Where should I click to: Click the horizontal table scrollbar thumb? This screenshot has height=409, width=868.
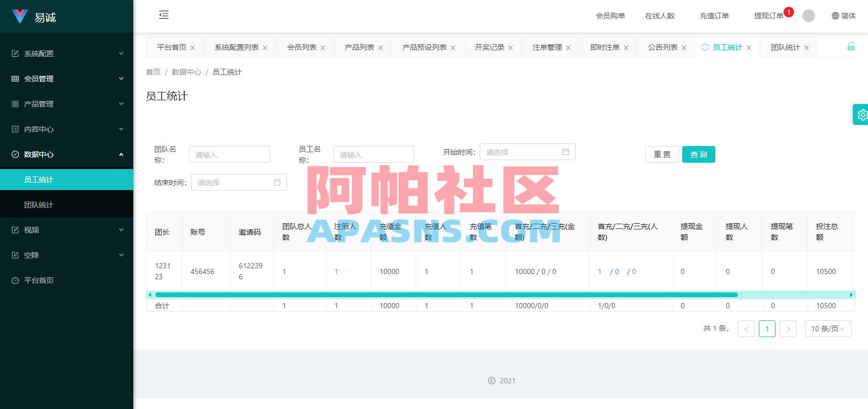(x=447, y=295)
